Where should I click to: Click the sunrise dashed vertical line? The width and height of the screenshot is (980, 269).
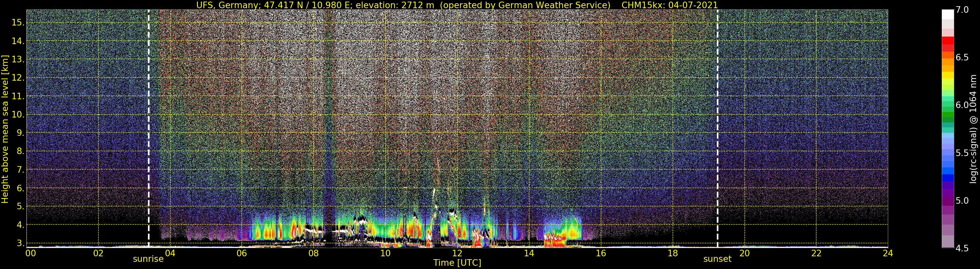148,129
